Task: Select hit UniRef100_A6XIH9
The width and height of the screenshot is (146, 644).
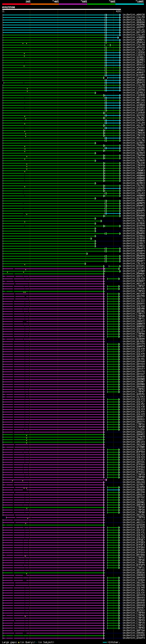Action: (134, 294)
